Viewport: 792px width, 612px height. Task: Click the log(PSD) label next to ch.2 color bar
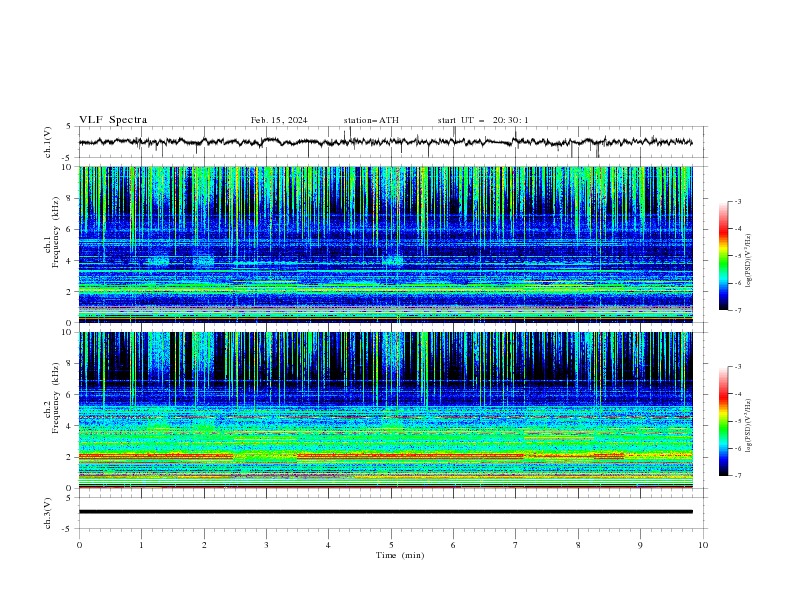(x=749, y=426)
